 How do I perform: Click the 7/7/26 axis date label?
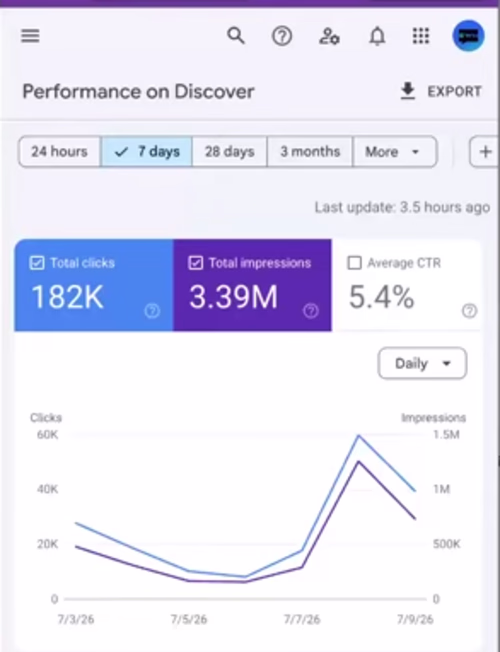302,620
